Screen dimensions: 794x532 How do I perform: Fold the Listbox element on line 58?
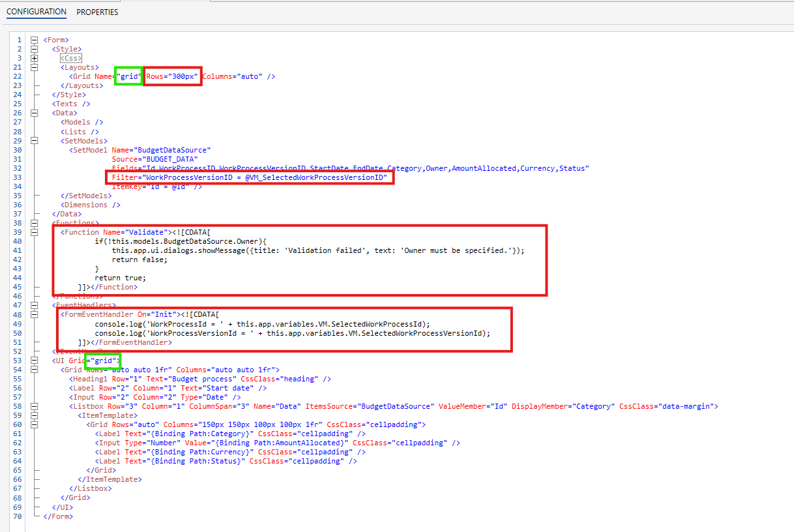[x=35, y=406]
